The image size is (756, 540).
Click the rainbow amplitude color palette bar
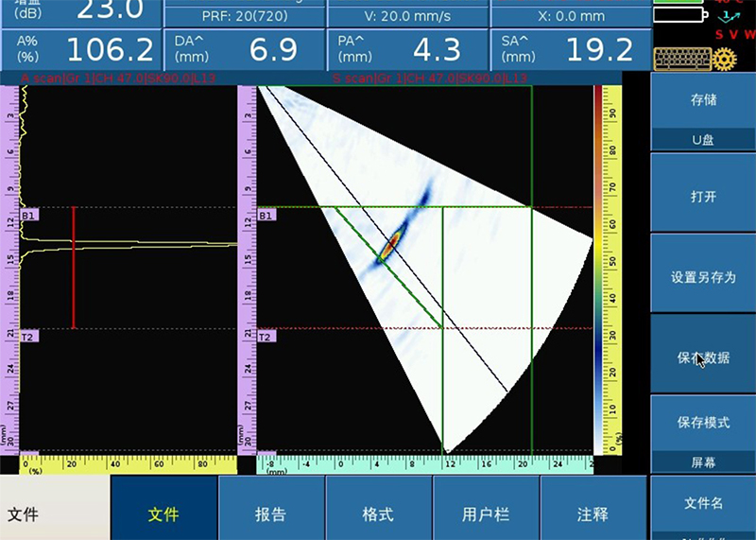[x=598, y=270]
